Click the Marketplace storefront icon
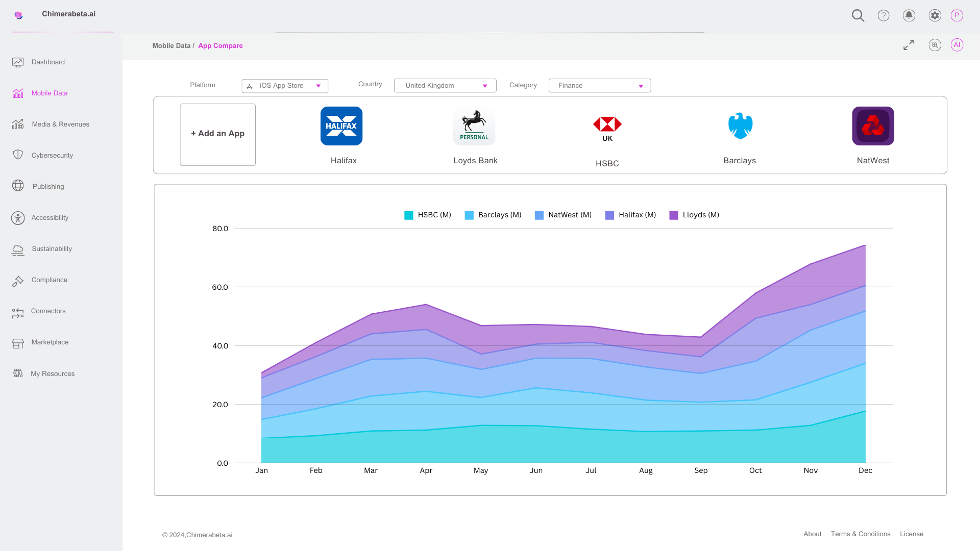This screenshot has width=980, height=551. click(x=18, y=343)
